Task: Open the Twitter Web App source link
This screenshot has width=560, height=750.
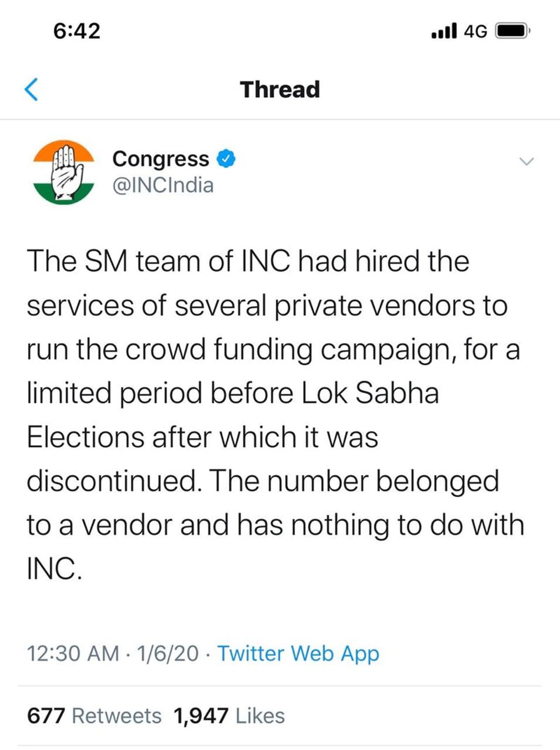Action: [x=298, y=654]
